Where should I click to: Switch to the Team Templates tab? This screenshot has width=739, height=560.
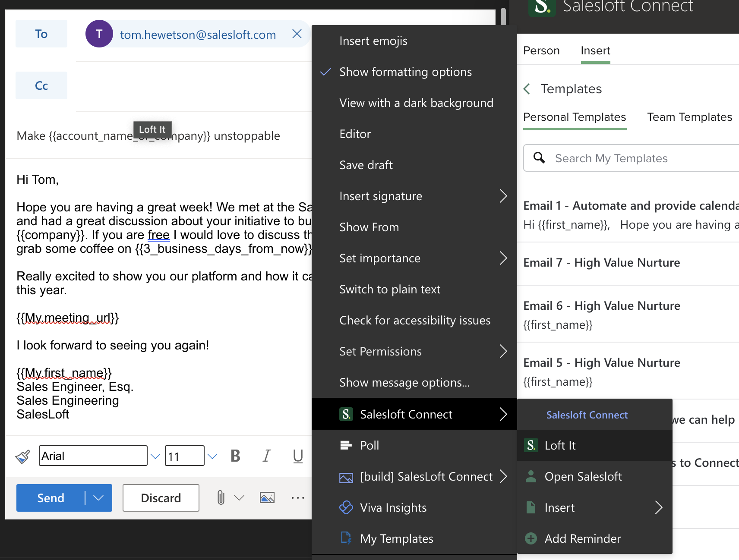click(689, 117)
